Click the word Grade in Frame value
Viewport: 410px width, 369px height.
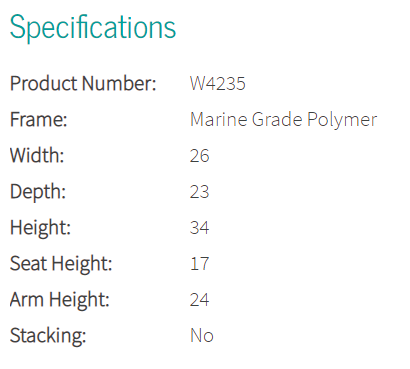[277, 119]
